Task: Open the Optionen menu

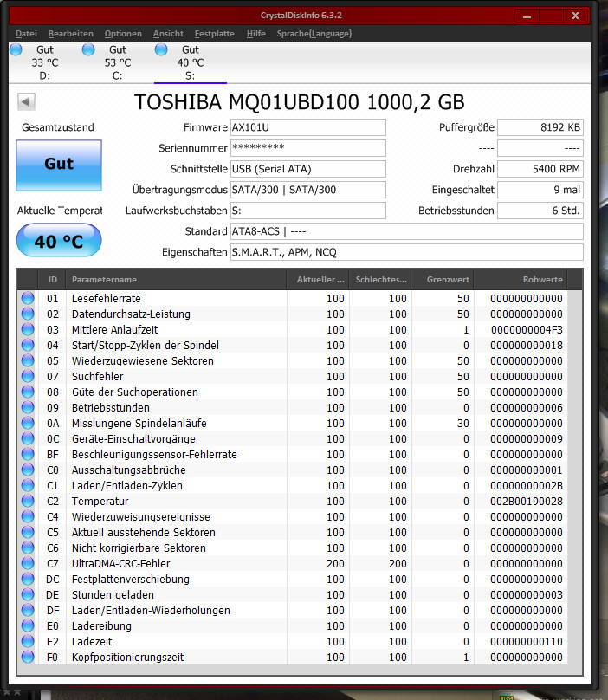Action: 123,34
